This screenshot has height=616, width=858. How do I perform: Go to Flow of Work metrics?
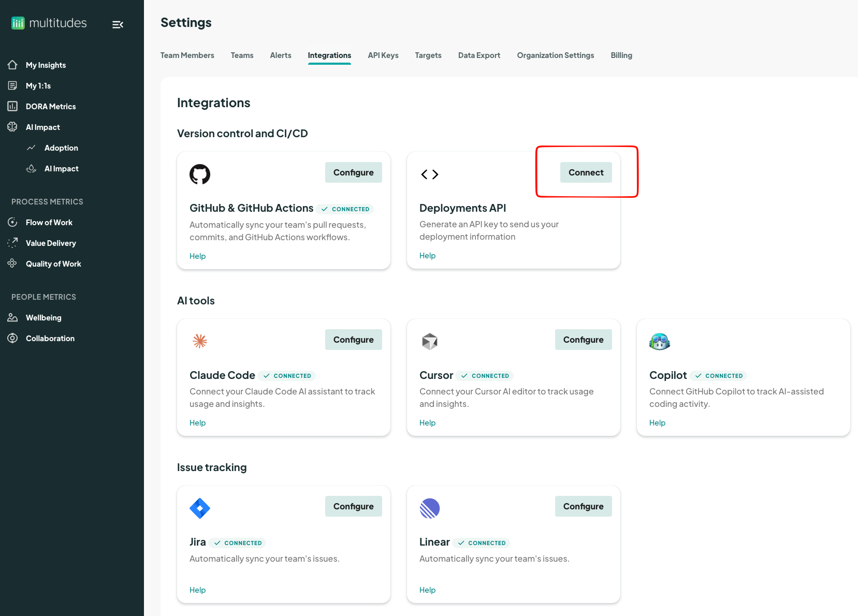click(49, 223)
